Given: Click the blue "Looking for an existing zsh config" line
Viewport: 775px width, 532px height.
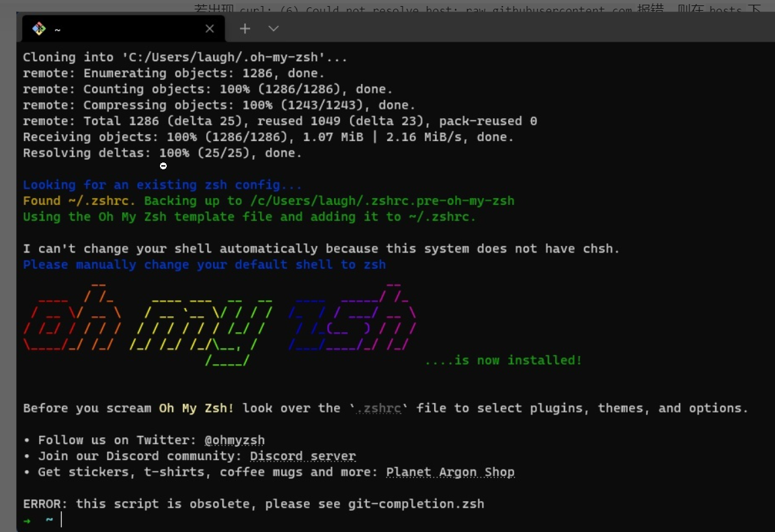Looking at the screenshot, I should (163, 185).
